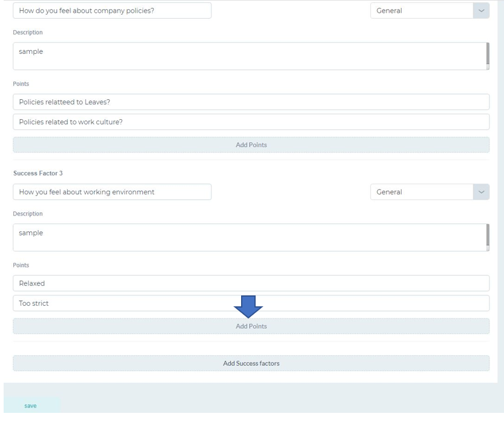Click the chevron arrow beside Success Factor 3 category
Image resolution: width=504 pixels, height=428 pixels.
481,192
